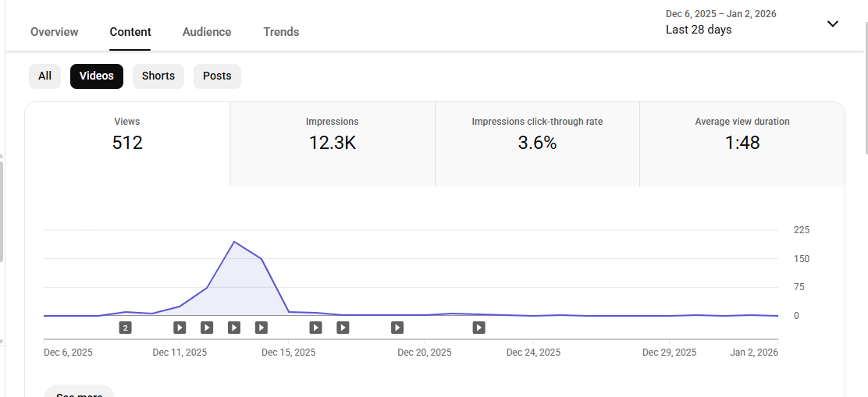Toggle the All content filter chip
Image resolution: width=868 pixels, height=397 pixels.
44,76
